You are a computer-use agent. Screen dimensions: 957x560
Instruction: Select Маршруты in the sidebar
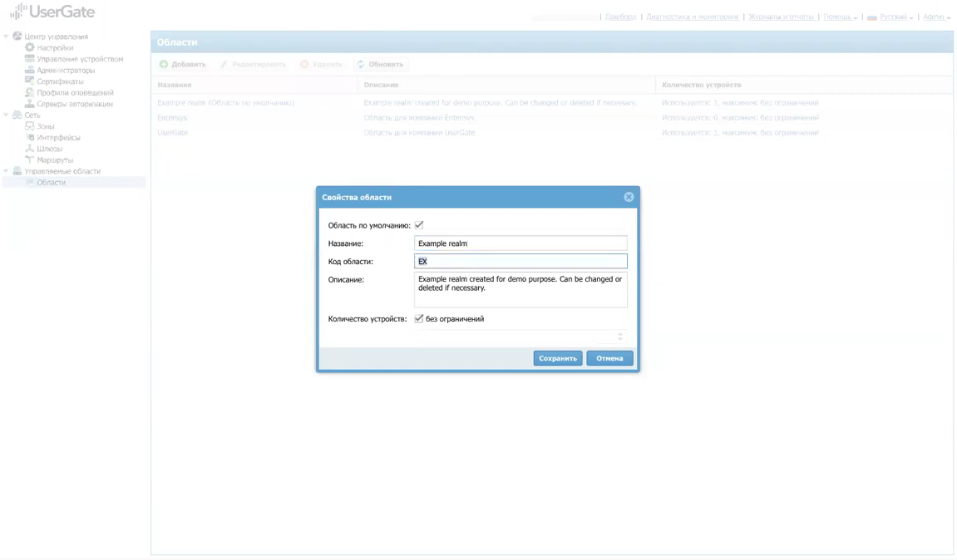coord(55,160)
